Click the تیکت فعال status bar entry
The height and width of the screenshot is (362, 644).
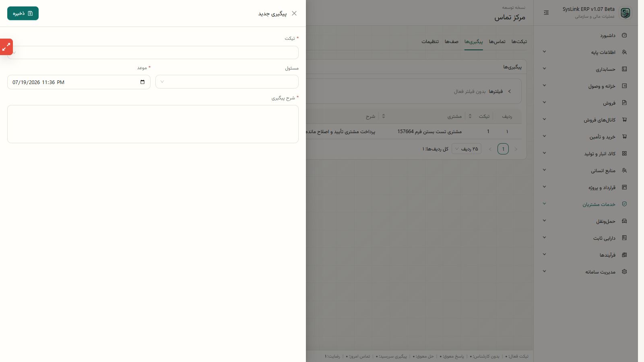point(517,356)
